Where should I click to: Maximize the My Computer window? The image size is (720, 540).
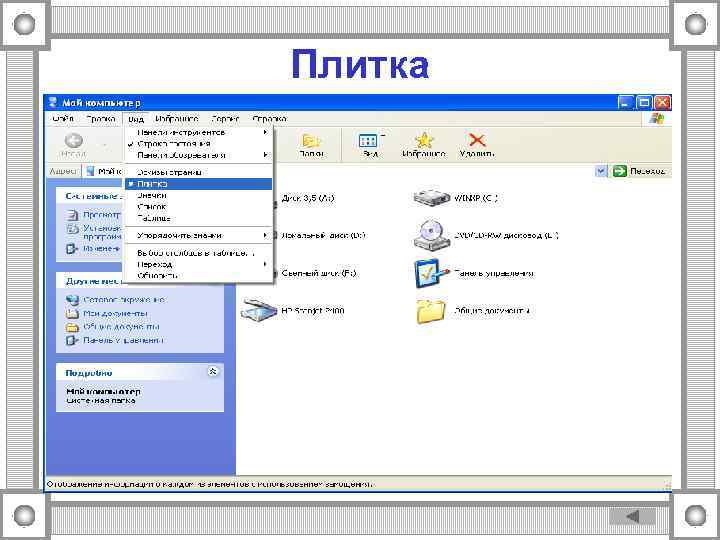click(644, 102)
